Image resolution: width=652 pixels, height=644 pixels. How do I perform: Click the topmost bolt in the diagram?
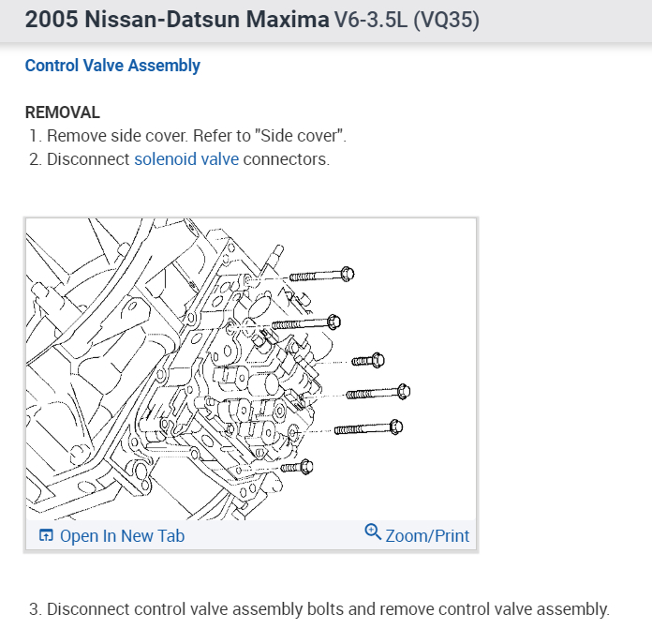click(320, 275)
